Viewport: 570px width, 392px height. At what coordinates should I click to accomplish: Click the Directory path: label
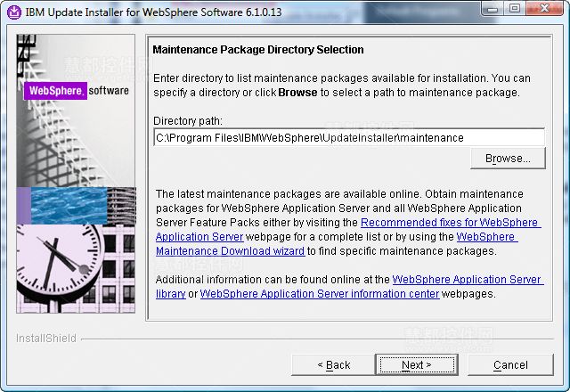coord(188,121)
